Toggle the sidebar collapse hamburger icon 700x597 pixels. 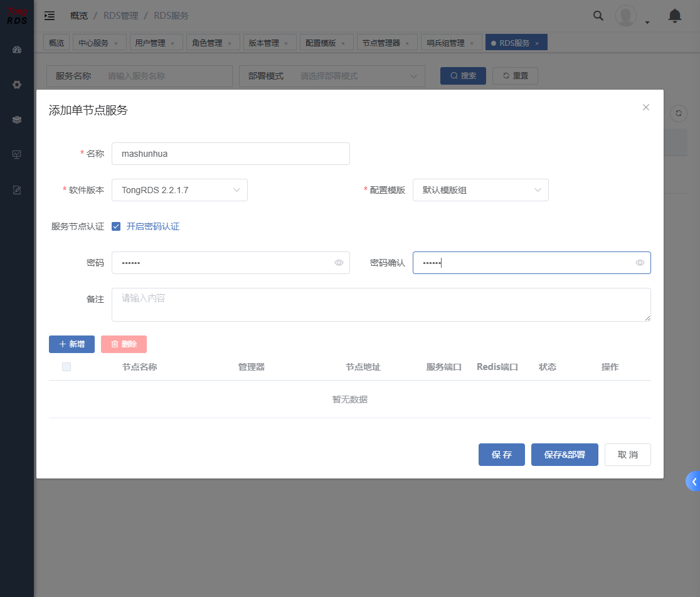coord(50,16)
